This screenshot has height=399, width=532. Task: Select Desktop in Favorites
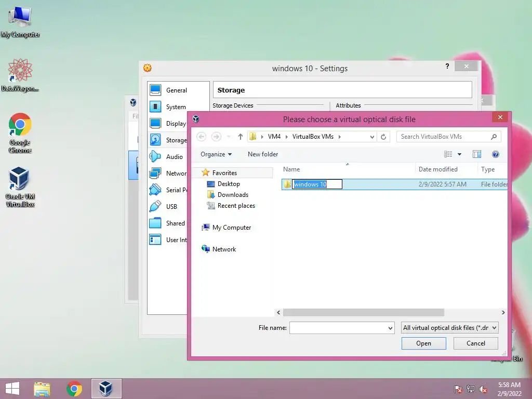pos(229,184)
